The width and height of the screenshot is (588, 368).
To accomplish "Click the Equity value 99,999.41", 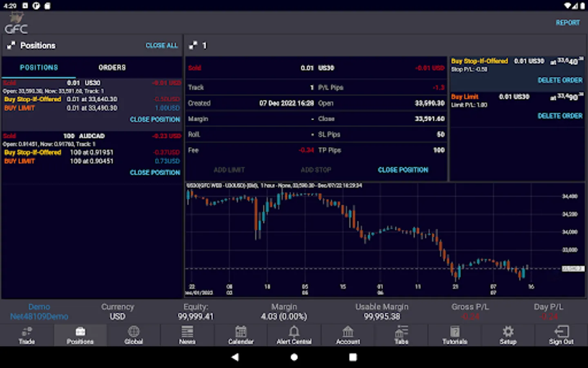I will (196, 316).
